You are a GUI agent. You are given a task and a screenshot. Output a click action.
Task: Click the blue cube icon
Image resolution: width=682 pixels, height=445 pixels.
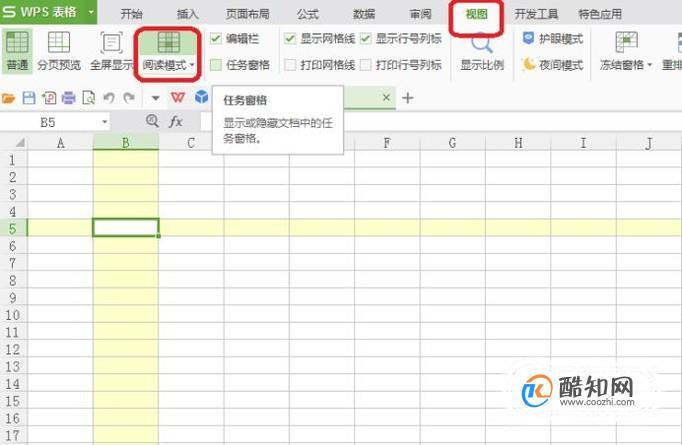click(x=201, y=97)
